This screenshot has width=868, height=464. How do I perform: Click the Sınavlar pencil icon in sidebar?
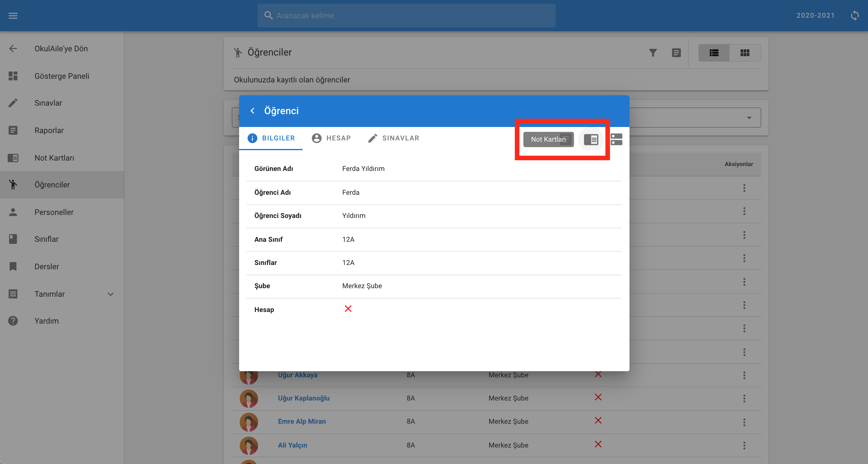coord(13,103)
